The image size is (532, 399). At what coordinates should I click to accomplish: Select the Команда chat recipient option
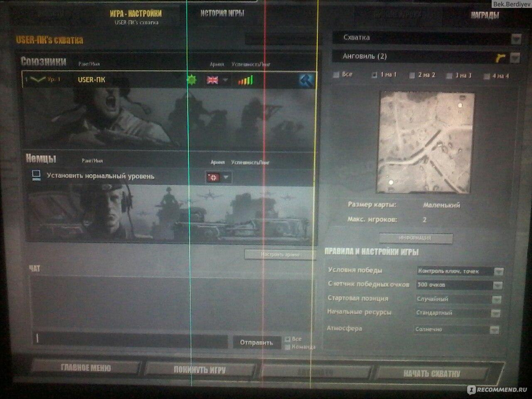click(x=287, y=347)
